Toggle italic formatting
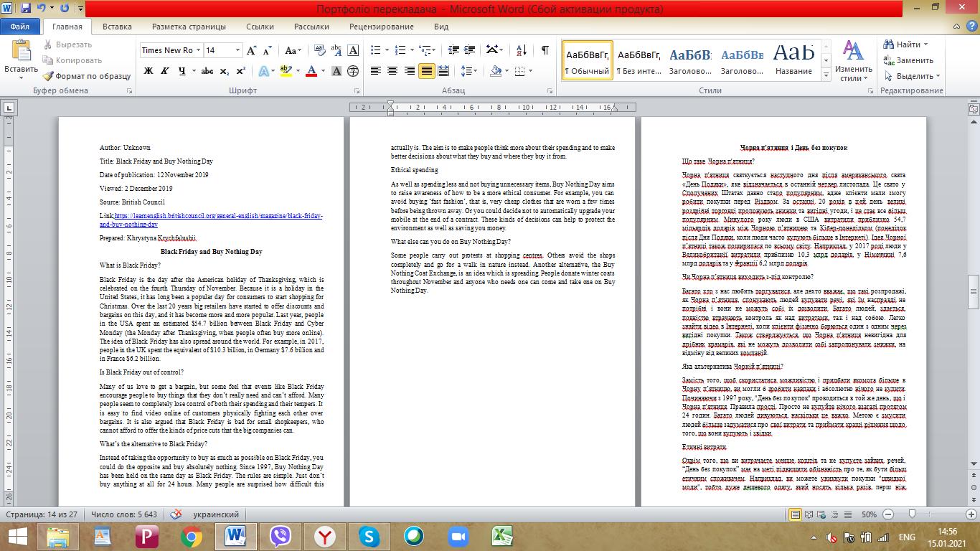This screenshot has width=980, height=551. click(x=166, y=71)
